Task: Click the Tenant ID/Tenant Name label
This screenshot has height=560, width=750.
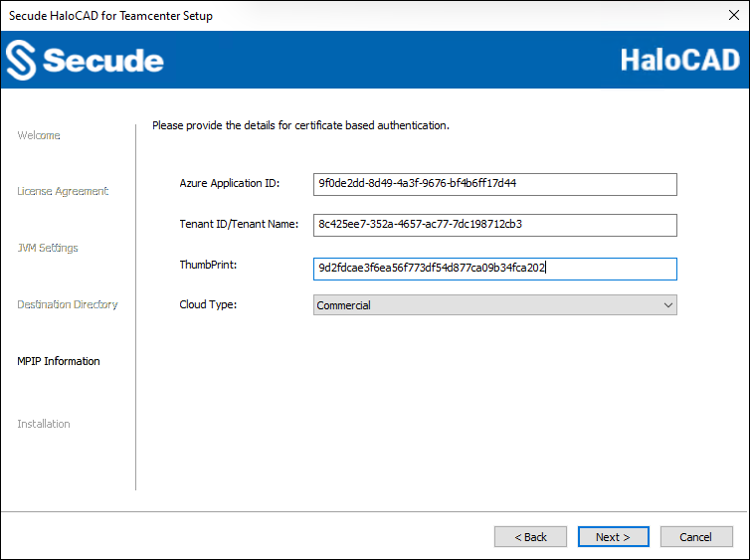Action: click(239, 224)
